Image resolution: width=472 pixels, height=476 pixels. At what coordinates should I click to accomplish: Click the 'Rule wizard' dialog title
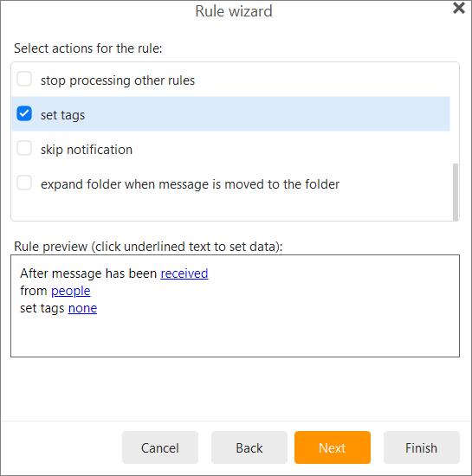(234, 11)
